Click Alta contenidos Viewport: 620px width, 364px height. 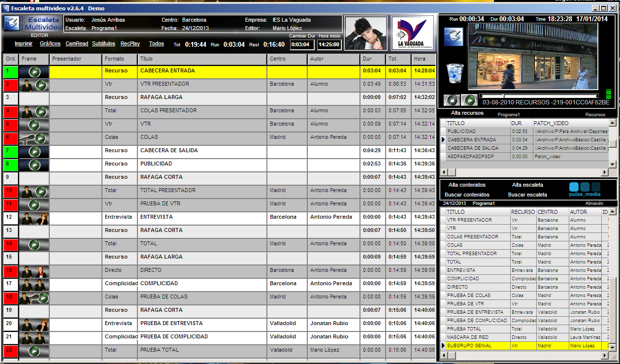tap(467, 185)
